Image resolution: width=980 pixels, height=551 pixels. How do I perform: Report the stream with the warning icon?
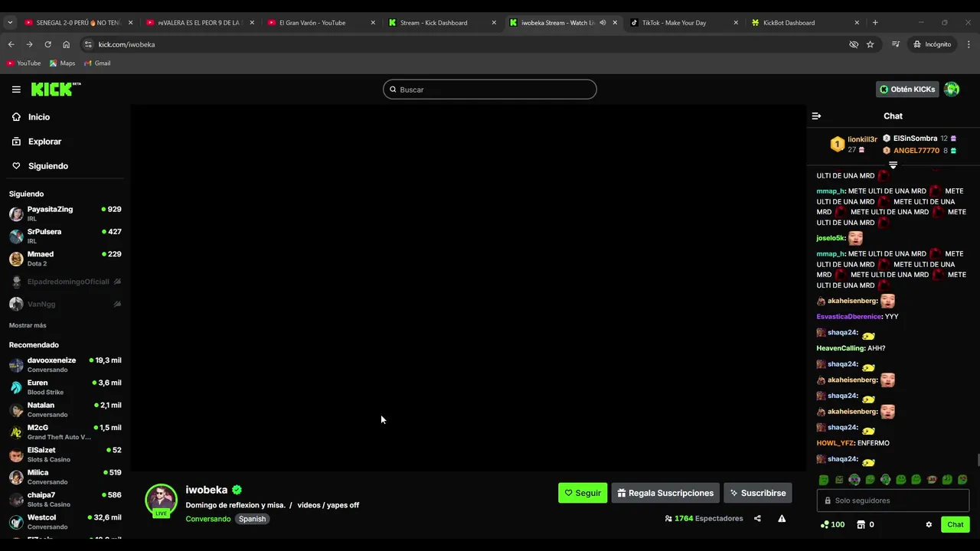pyautogui.click(x=782, y=518)
